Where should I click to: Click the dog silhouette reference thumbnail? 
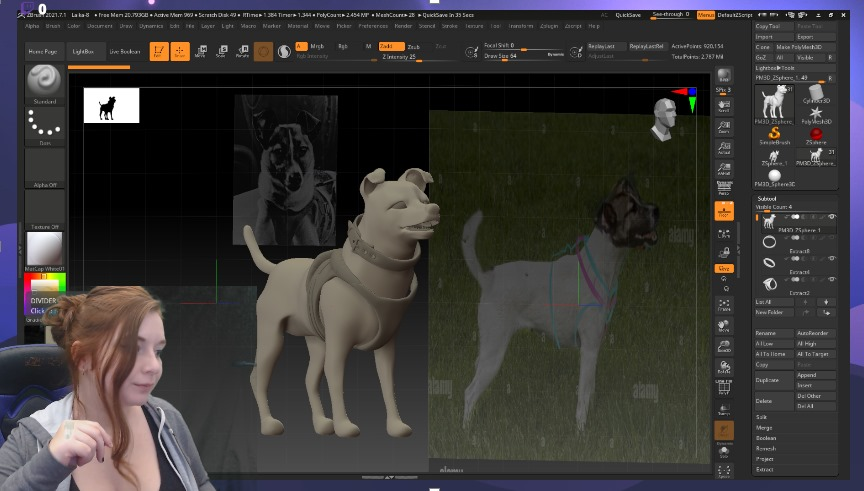coord(111,105)
